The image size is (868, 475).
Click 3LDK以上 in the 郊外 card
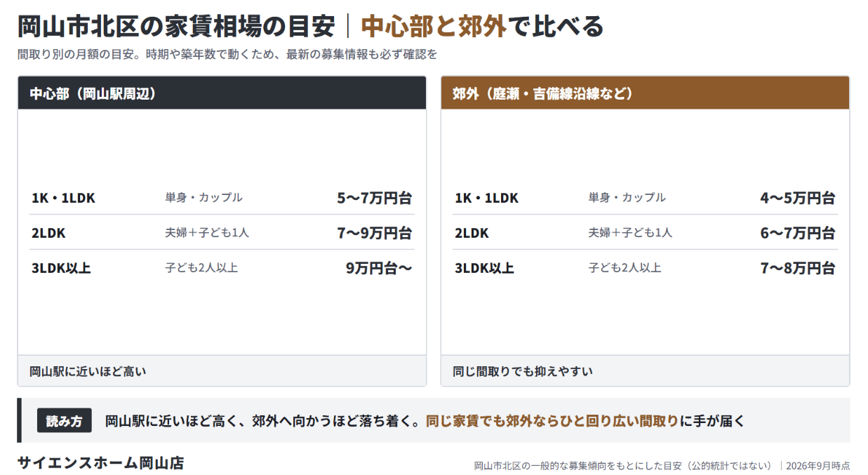pos(484,268)
